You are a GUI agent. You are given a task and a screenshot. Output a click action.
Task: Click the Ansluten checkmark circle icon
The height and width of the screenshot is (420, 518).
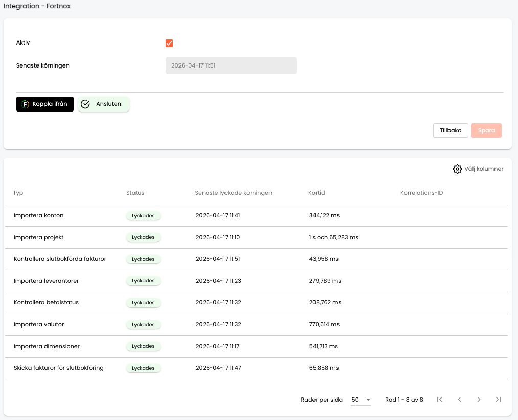[85, 104]
